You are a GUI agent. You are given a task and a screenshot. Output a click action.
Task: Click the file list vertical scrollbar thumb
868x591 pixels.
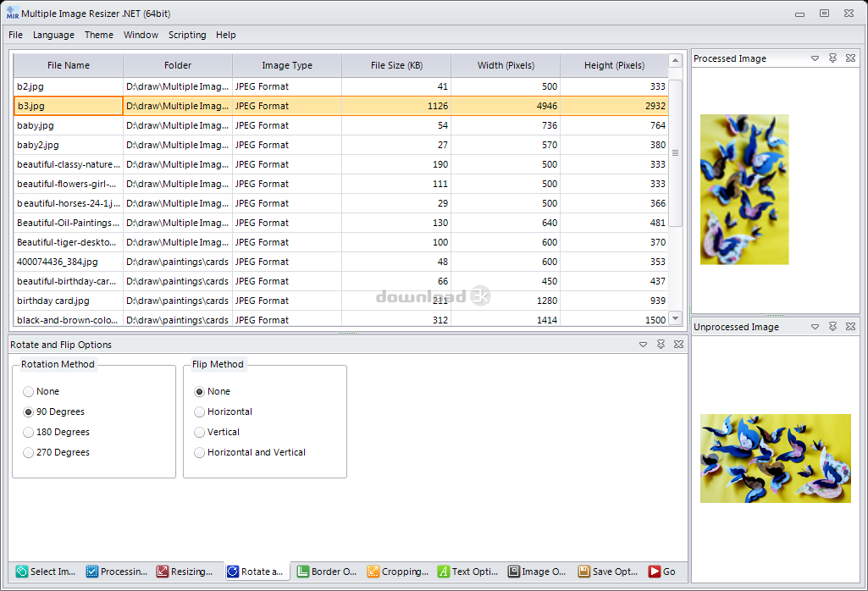[676, 152]
